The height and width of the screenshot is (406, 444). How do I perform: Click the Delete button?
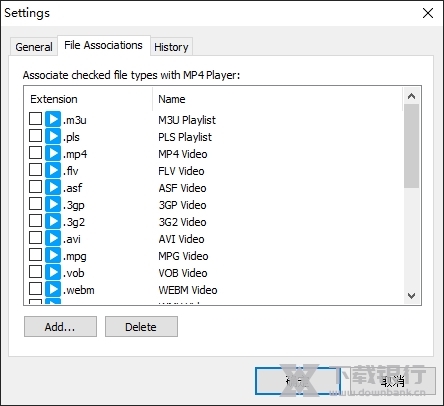tap(141, 327)
